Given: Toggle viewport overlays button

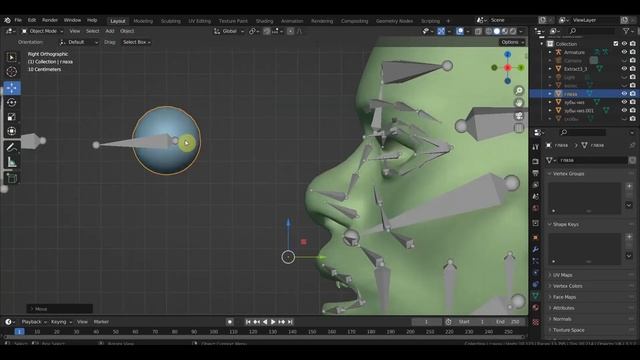Looking at the screenshot, I should [460, 31].
